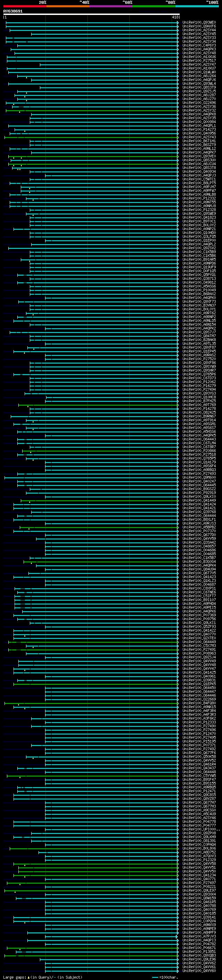
Task: Select hit UniRef100_Q9AXF6
Action: [199, 26]
